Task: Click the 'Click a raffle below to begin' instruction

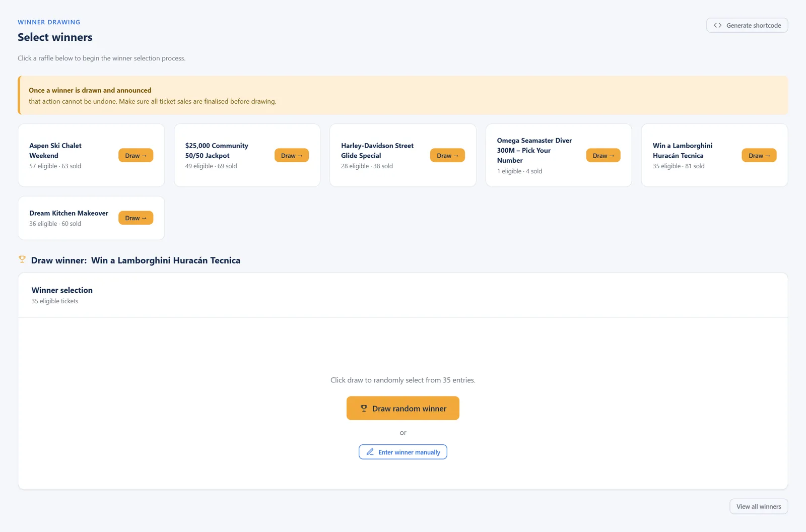Action: 102,58
